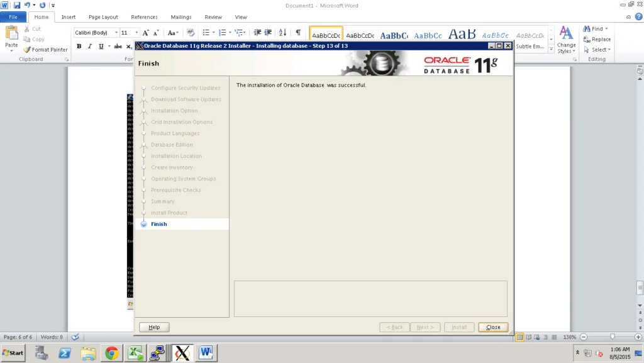
Task: Switch to Web Layout view icon
Action: tap(537, 337)
